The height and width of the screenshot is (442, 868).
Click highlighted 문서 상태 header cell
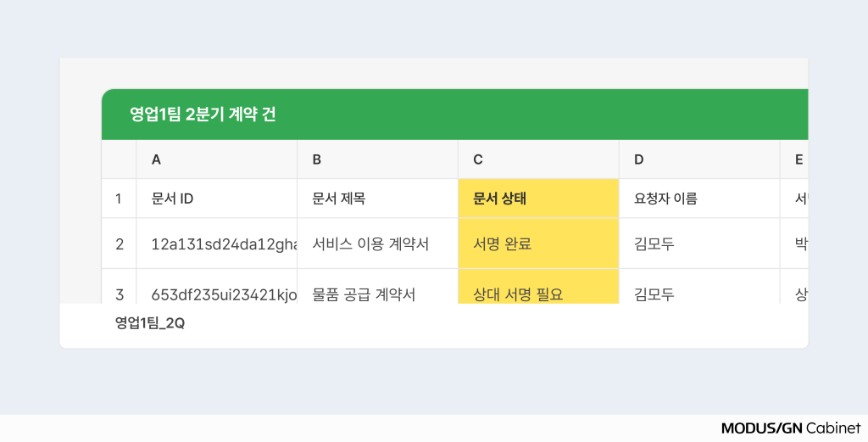[x=538, y=199]
